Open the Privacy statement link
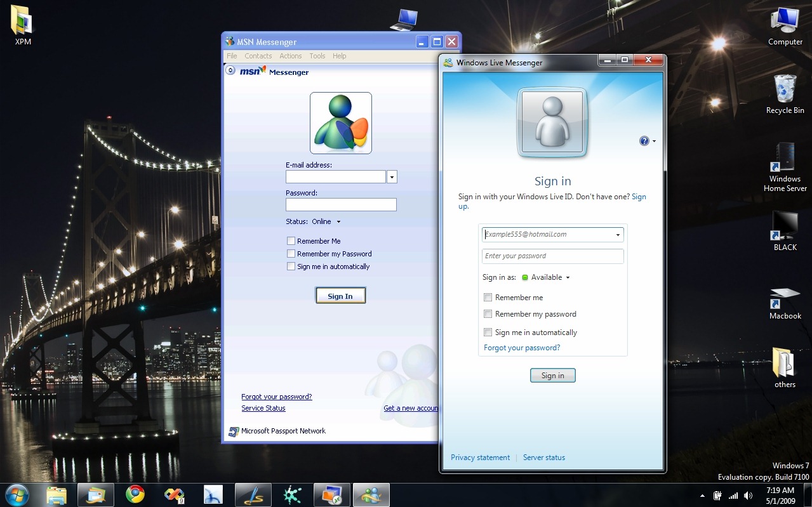This screenshot has height=507, width=812. [480, 458]
